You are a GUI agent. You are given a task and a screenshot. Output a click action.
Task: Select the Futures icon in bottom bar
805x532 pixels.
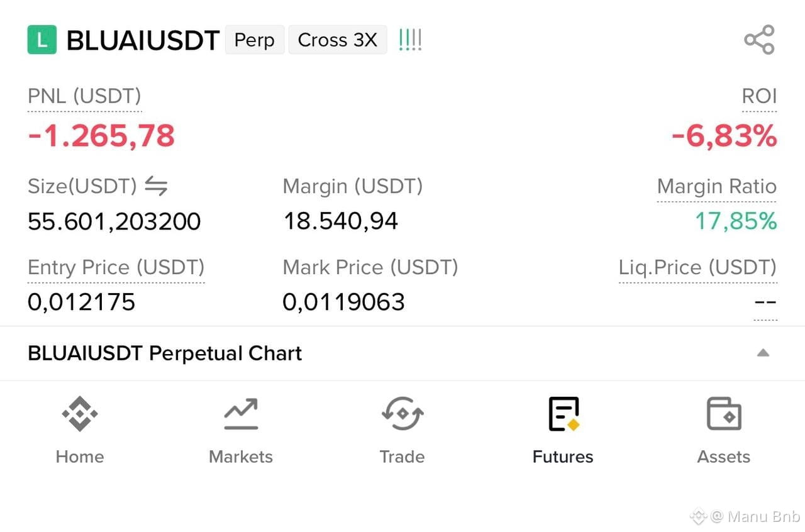[x=563, y=414]
